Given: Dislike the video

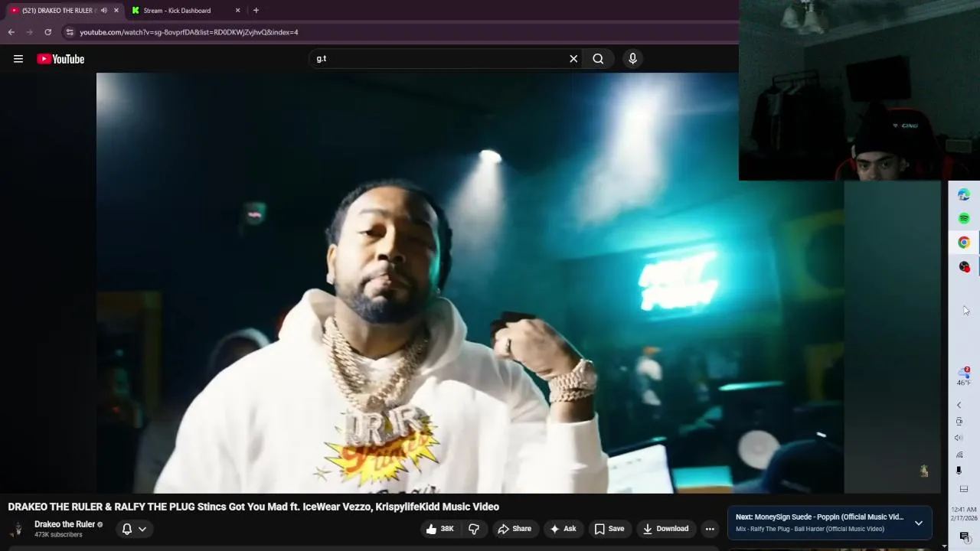Looking at the screenshot, I should pos(474,529).
